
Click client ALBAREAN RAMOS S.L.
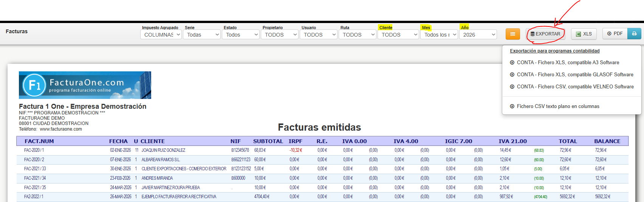tap(161, 160)
